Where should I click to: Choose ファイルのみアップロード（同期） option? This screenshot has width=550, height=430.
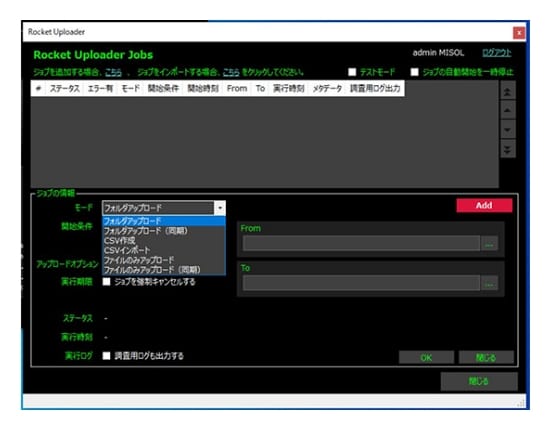[x=163, y=270]
